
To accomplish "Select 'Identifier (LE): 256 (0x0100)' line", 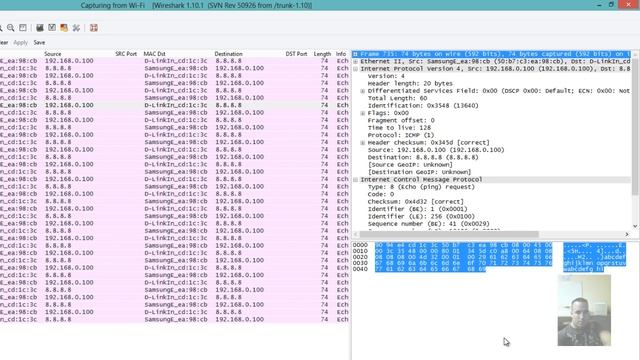I will (x=421, y=216).
